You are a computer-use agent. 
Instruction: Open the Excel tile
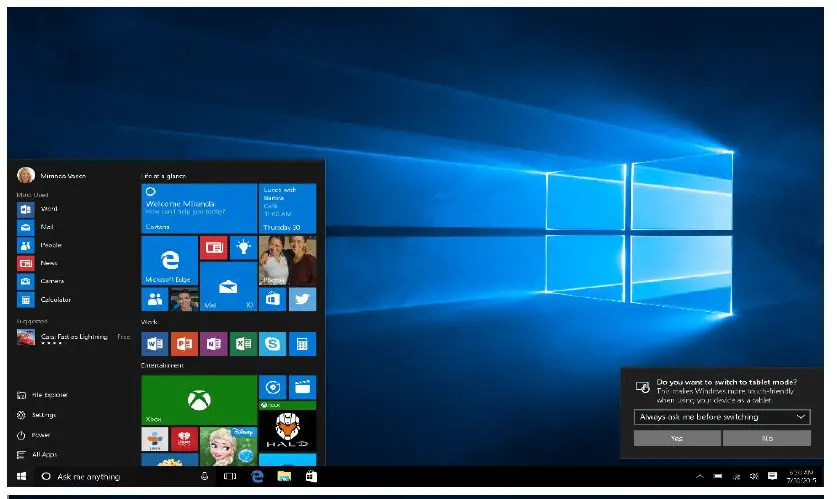coord(243,344)
